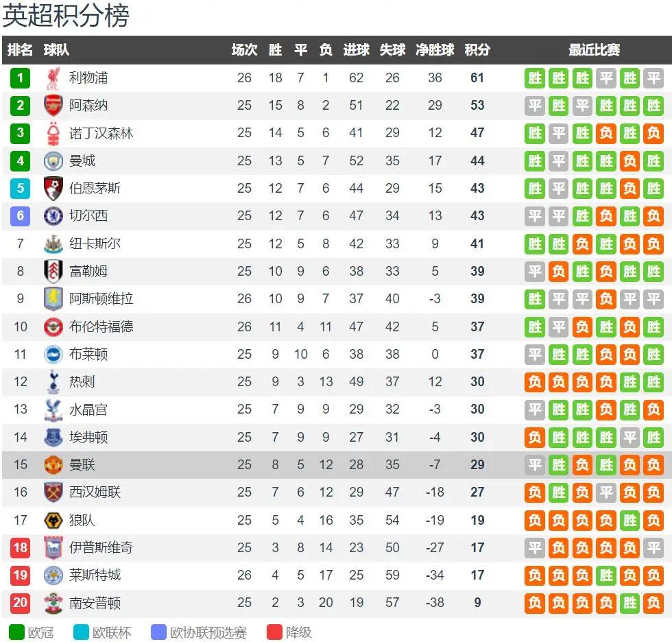Sort table by 积分 column header

(x=477, y=49)
